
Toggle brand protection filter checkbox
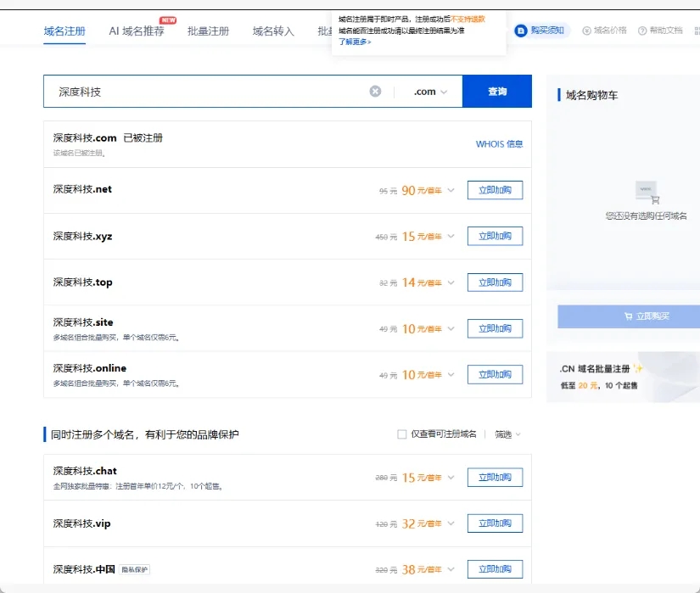(402, 434)
